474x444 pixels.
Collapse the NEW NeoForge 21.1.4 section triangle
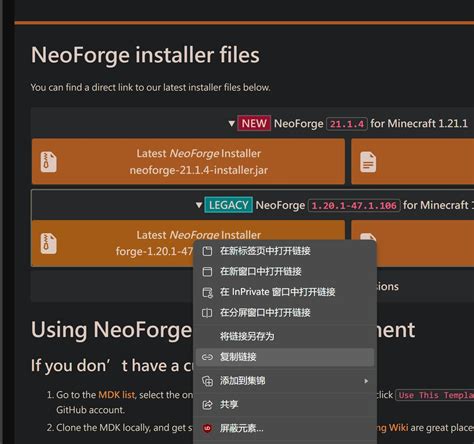[x=232, y=124]
